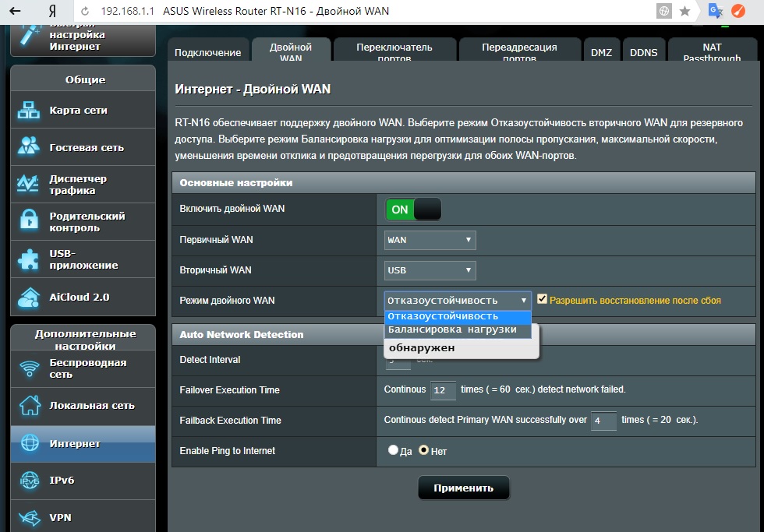This screenshot has width=764, height=532.
Task: Go to the VPN sidebar item
Action: pyautogui.click(x=61, y=517)
